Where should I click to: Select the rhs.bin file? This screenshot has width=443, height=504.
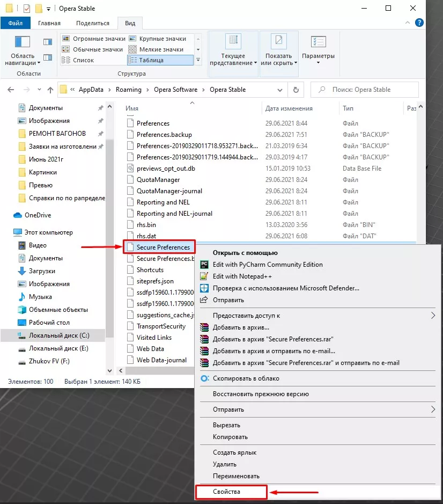click(146, 225)
